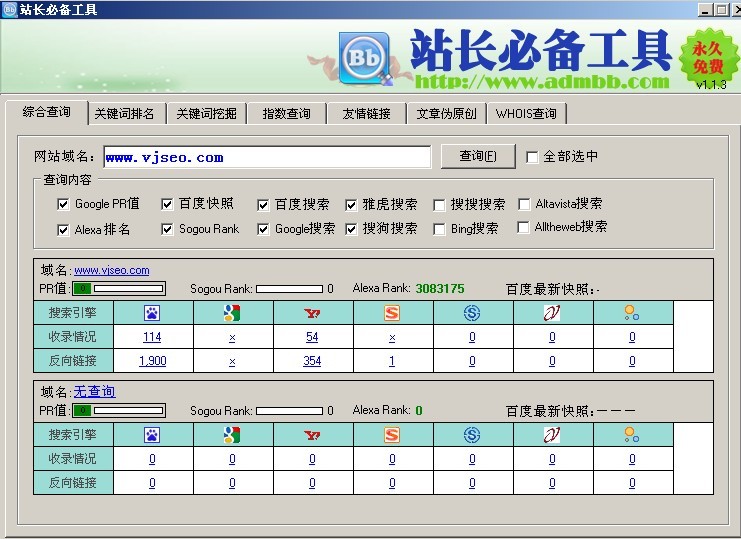
Task: Click the Sogou Rank bar for www.vjseo.com
Action: tap(289, 289)
